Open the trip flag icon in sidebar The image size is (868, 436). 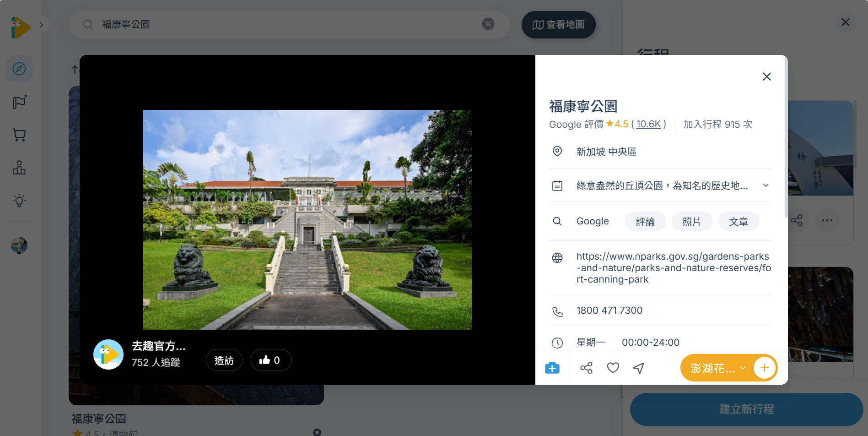tap(19, 102)
